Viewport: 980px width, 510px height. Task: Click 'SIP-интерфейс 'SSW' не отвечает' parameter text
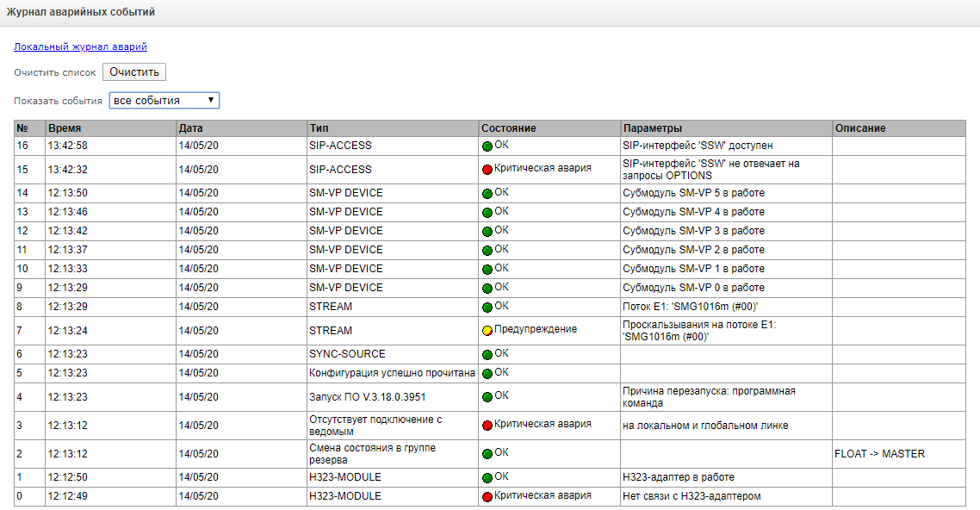[711, 170]
